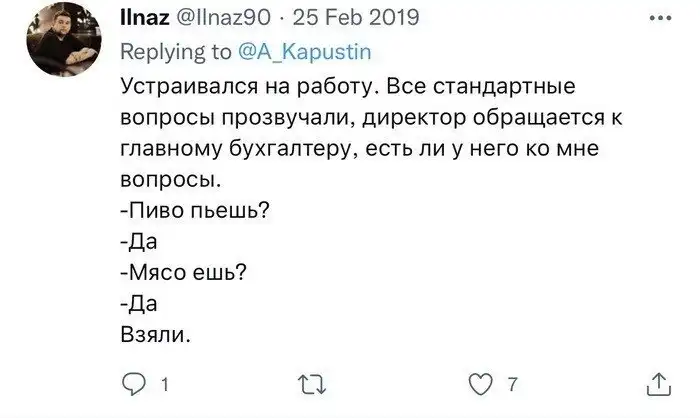This screenshot has height=418, width=700.
Task: Click the first "-Да" answer line
Action: pyautogui.click(x=138, y=243)
